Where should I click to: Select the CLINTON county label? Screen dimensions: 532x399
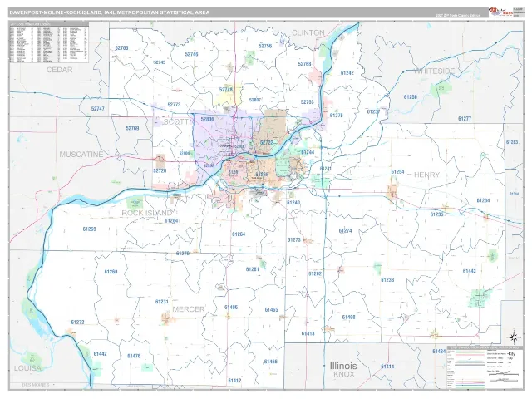coord(308,33)
